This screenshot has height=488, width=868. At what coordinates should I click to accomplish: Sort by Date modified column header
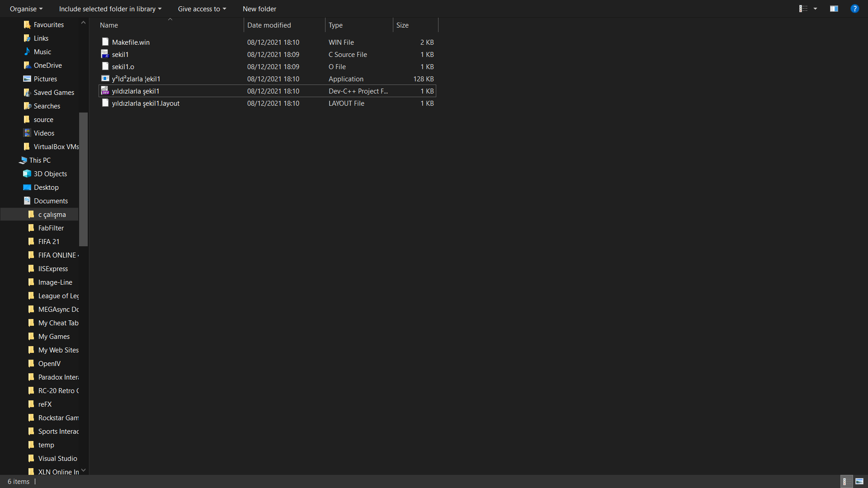(269, 25)
